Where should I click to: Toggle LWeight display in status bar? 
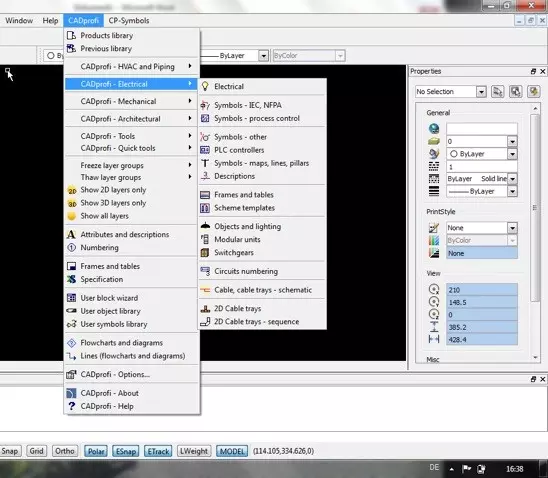pos(194,451)
